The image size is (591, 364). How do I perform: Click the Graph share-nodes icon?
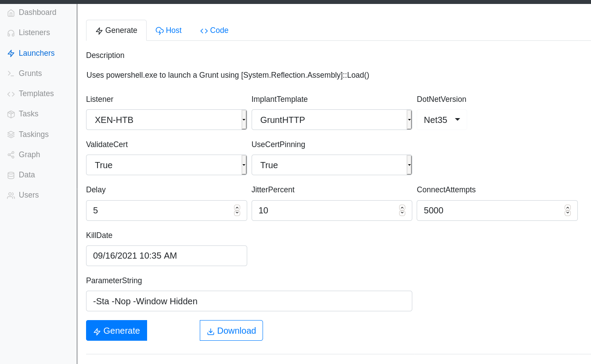11,155
